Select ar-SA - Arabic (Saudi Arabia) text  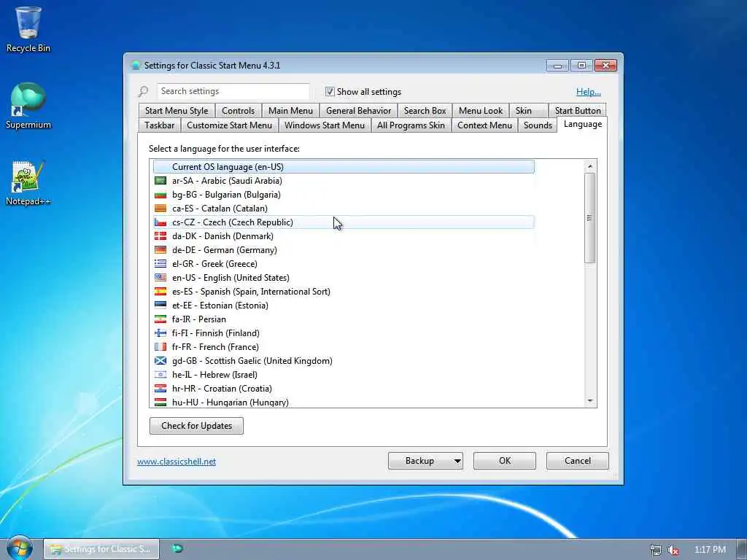tap(228, 181)
